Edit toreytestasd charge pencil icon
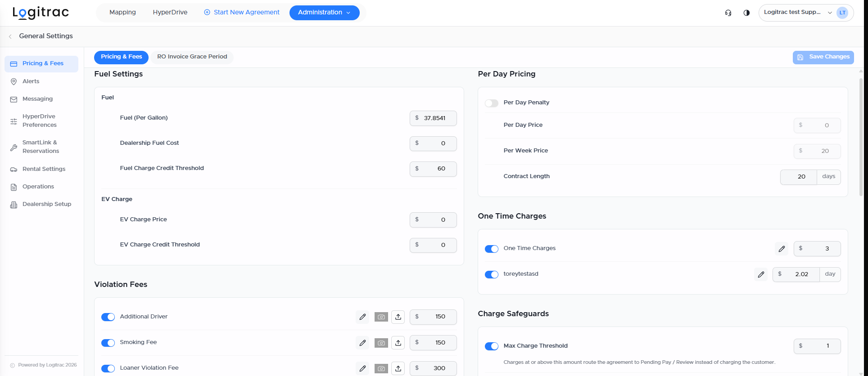Viewport: 868px width, 376px height. click(x=761, y=274)
